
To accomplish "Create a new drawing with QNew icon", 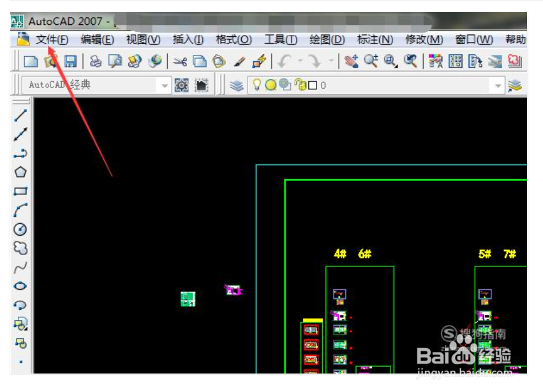I will 31,61.
